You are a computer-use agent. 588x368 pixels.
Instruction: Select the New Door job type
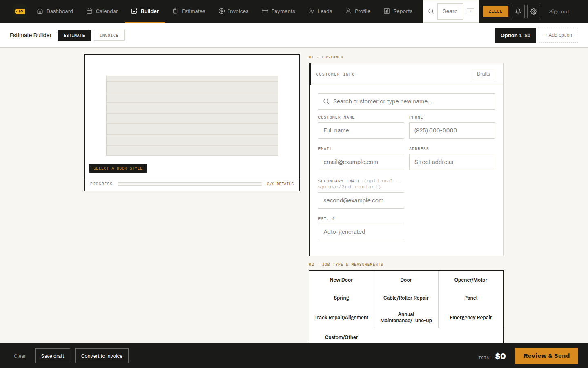[341, 280]
